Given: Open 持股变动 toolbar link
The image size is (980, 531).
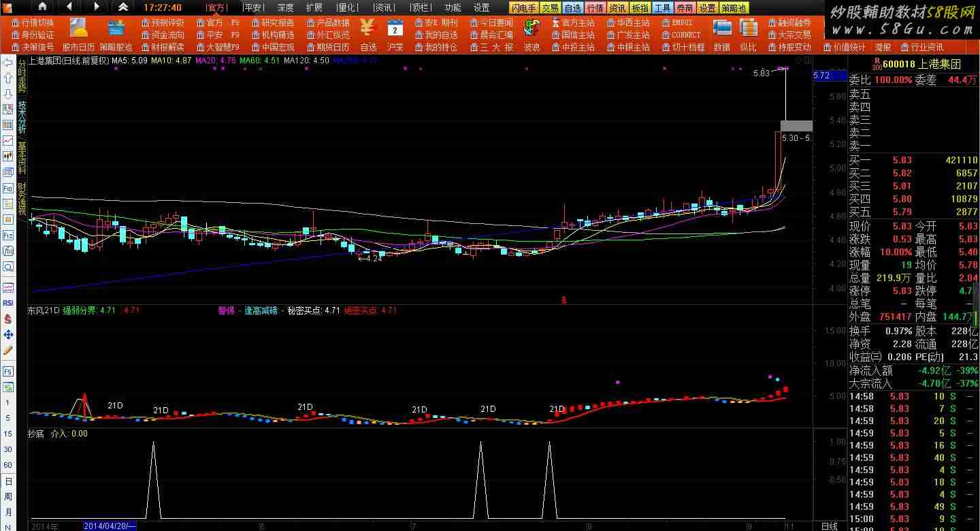Looking at the screenshot, I should pos(789,47).
